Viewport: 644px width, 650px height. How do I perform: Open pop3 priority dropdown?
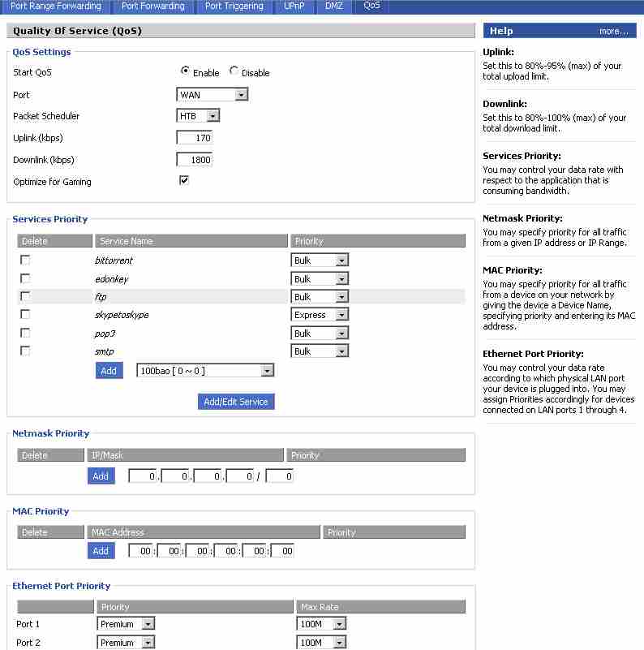[x=320, y=334]
